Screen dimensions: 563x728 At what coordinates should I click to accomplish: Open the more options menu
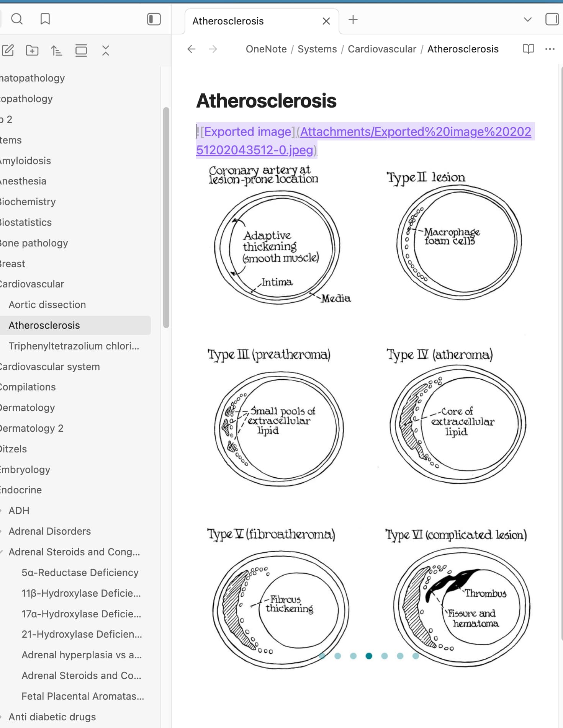550,49
